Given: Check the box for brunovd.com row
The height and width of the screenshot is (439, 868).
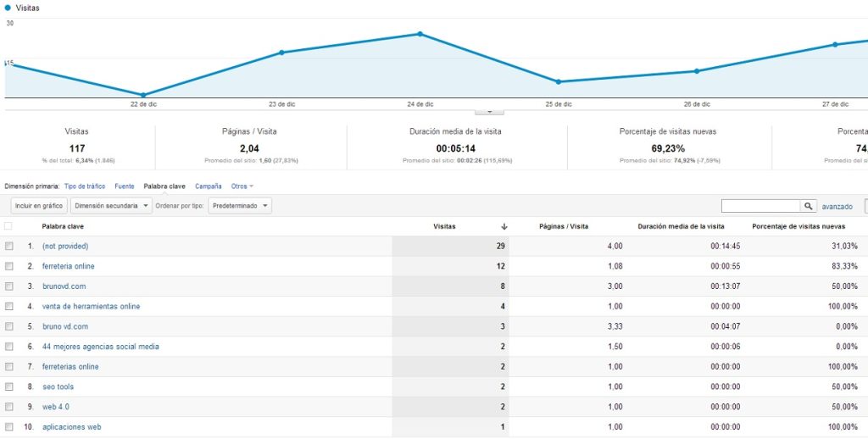Looking at the screenshot, I should click(x=8, y=286).
